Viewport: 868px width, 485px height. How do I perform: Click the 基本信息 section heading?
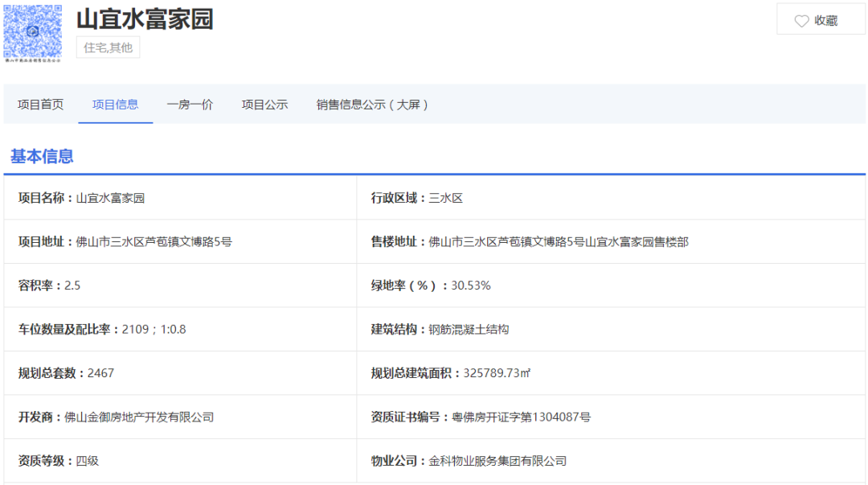(42, 157)
